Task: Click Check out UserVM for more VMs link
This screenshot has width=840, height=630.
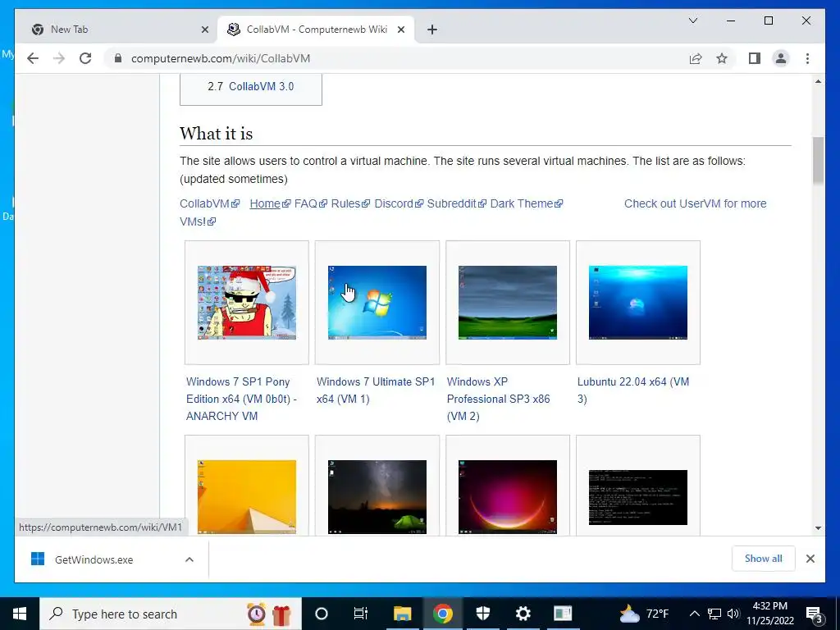Action: click(x=695, y=203)
